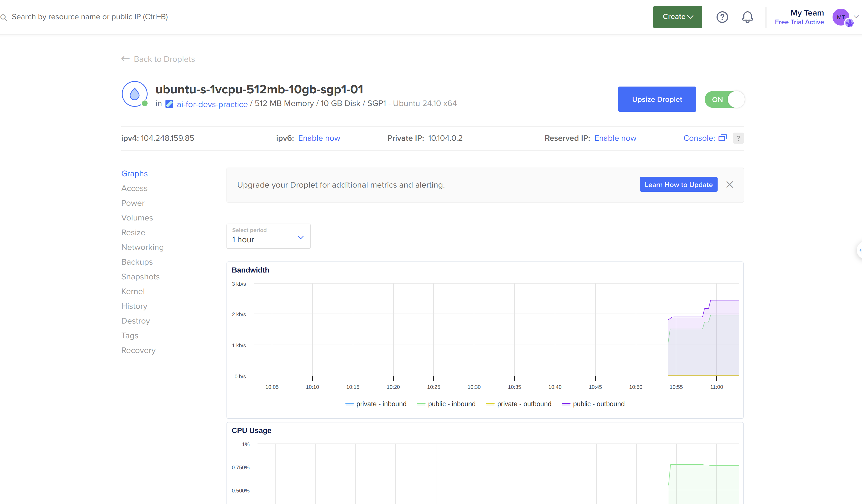Select the Power tab
The height and width of the screenshot is (504, 862).
pyautogui.click(x=133, y=203)
